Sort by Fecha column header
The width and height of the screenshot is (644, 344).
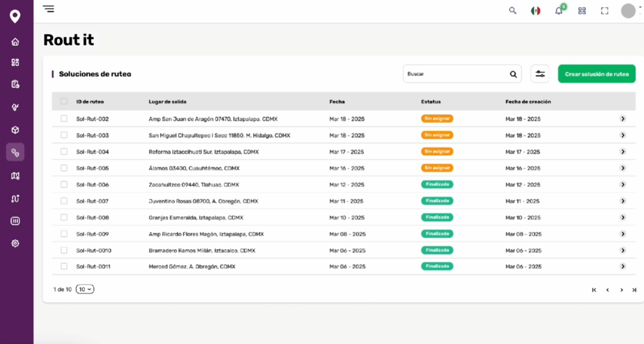tap(337, 102)
